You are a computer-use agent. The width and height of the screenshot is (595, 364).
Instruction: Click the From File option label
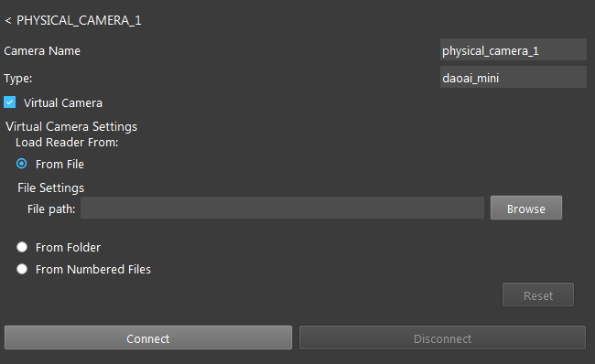pyautogui.click(x=59, y=165)
